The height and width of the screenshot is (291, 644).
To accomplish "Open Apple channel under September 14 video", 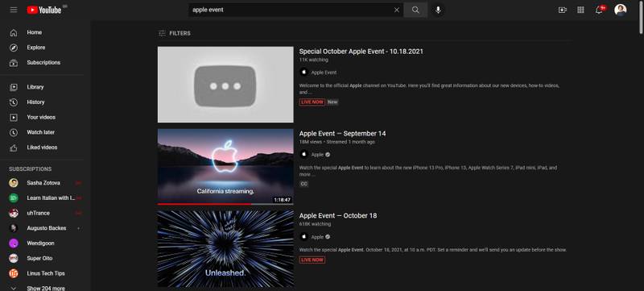I will point(317,155).
